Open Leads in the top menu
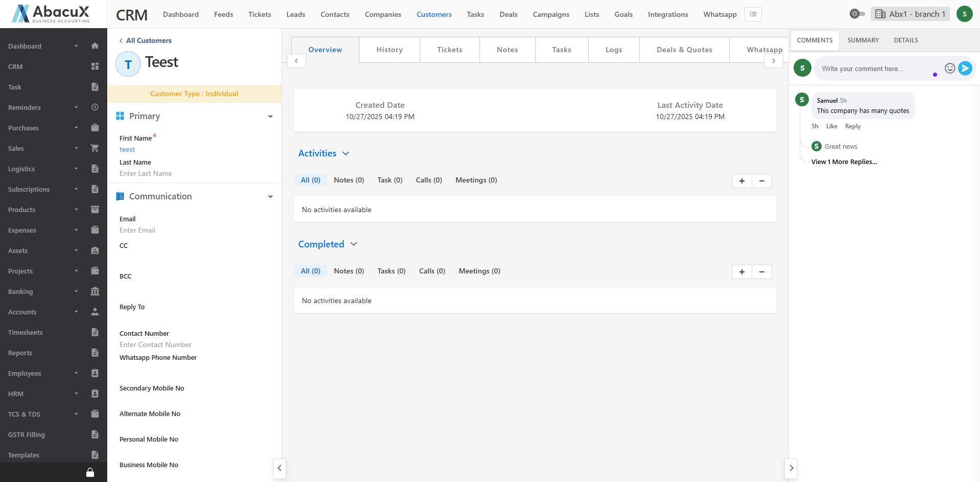This screenshot has width=980, height=482. click(x=295, y=14)
